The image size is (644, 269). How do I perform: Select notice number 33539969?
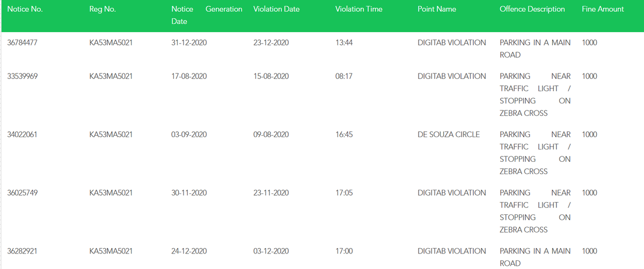tap(22, 76)
